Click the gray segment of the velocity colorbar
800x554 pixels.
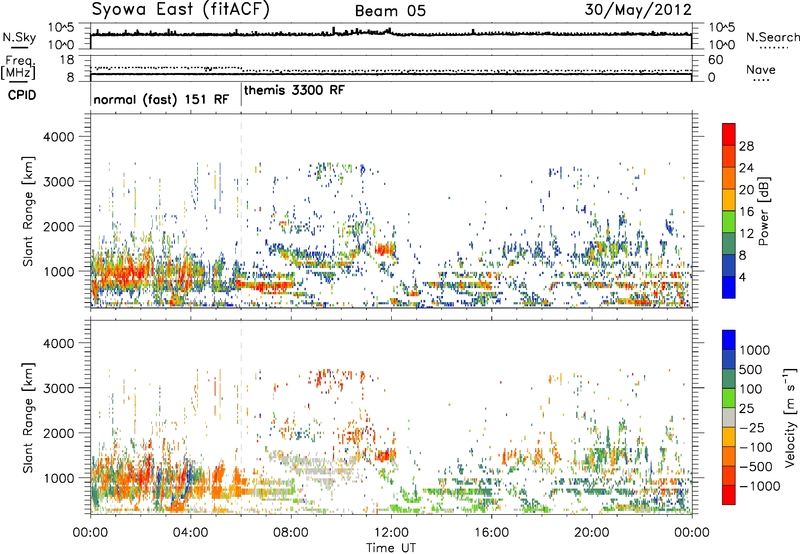(729, 418)
